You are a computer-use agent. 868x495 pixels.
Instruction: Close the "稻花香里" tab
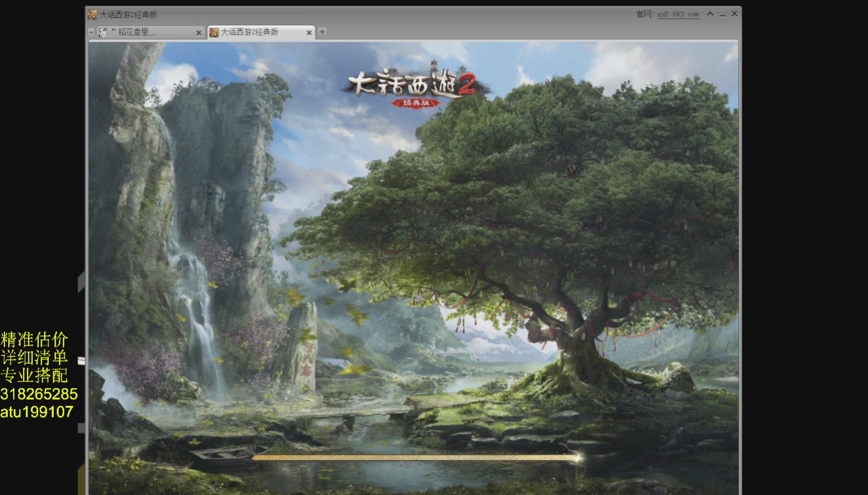199,33
